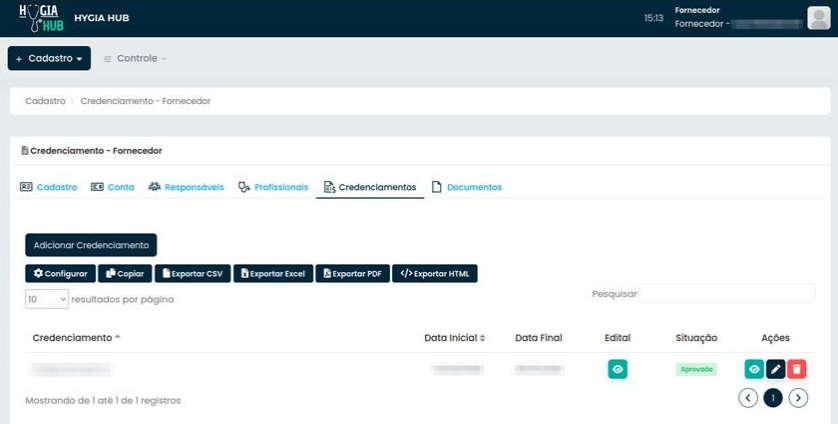This screenshot has width=838, height=424.
Task: Click the Hygia Hub logo
Action: coord(40,18)
